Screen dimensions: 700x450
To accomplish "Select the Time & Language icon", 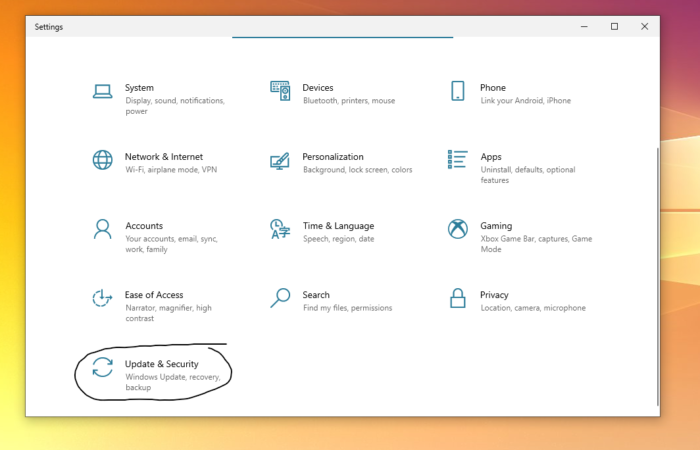I will coord(280,229).
